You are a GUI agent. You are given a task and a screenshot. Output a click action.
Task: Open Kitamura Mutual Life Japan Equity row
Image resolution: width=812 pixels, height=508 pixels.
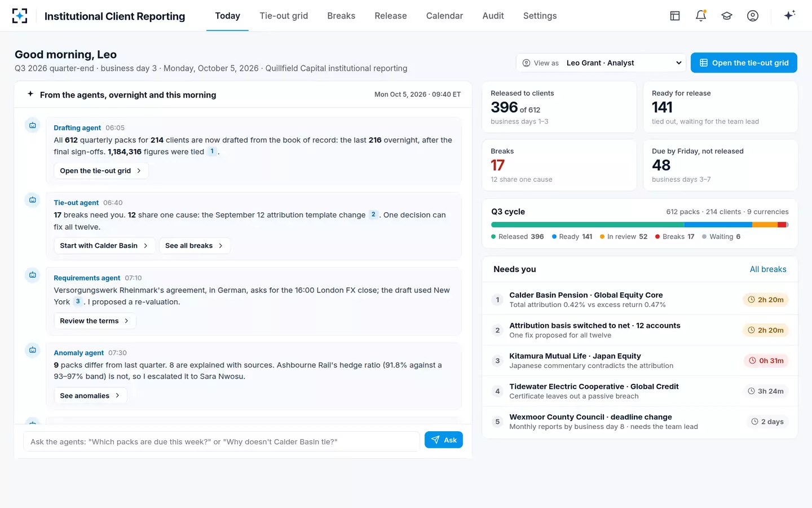640,361
